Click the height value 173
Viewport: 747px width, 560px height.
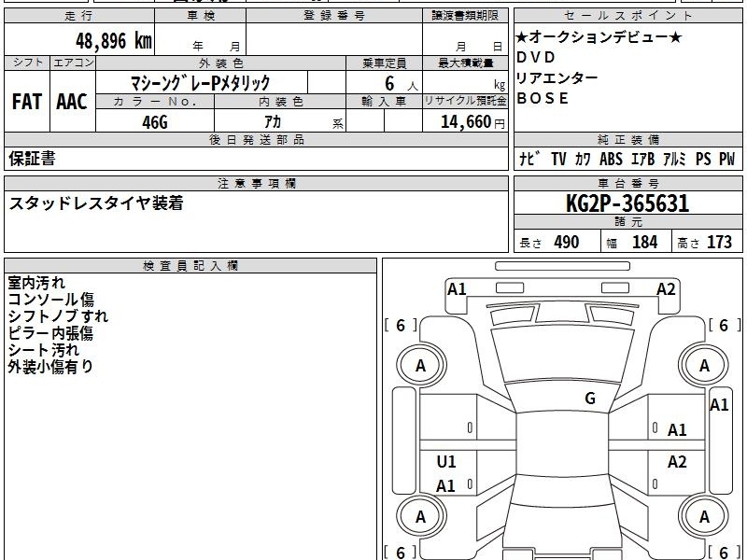pyautogui.click(x=719, y=242)
